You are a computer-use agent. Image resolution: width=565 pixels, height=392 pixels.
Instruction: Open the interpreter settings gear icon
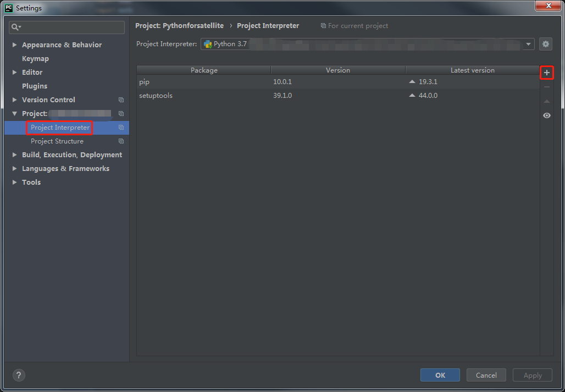tap(545, 44)
